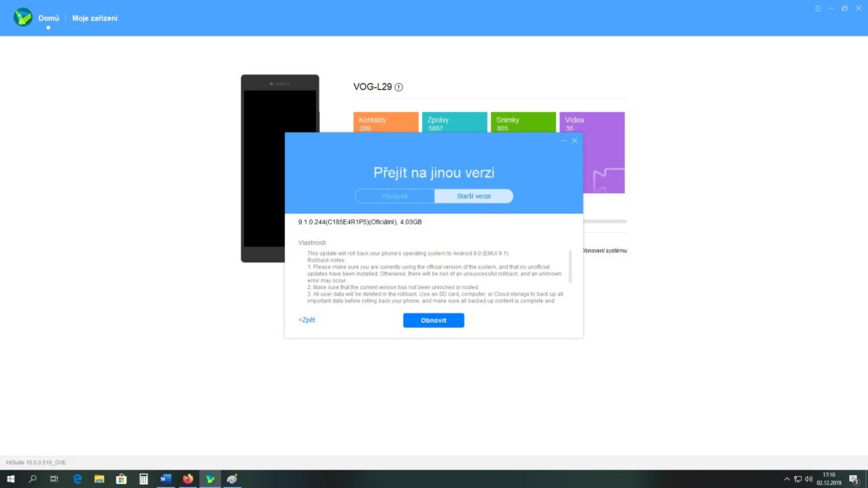This screenshot has width=868, height=488.
Task: Open the Windows Start menu
Action: click(10, 480)
